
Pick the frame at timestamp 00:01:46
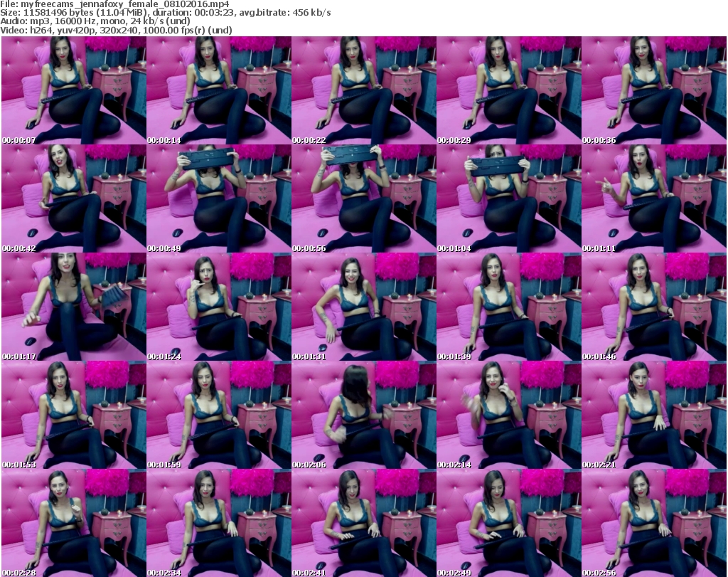pos(654,307)
